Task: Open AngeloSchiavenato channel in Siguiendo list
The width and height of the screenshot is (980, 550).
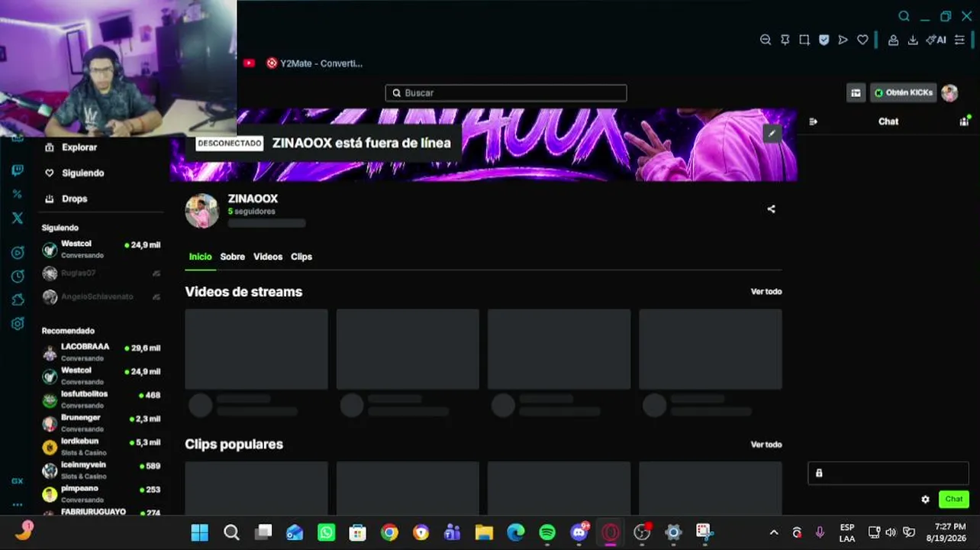Action: (x=102, y=296)
